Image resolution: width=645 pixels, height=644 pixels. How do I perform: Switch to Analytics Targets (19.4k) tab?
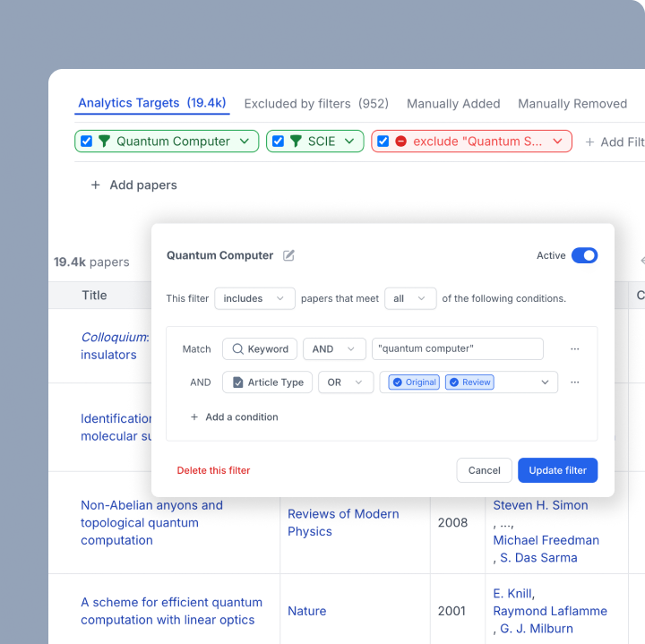pos(151,103)
